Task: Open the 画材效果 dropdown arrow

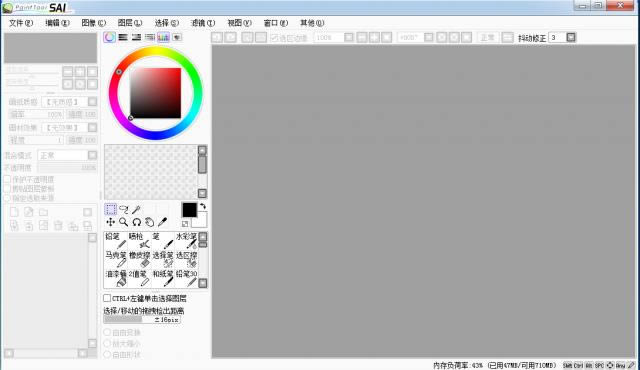Action: (93, 127)
